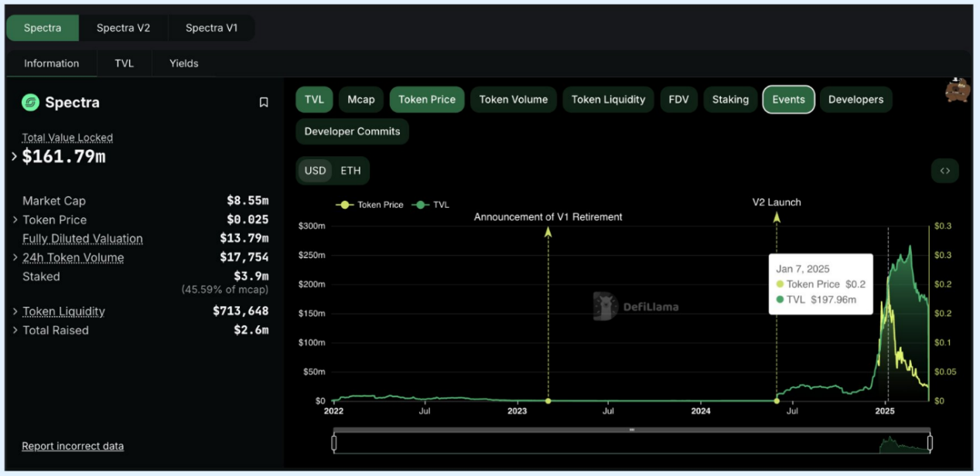Open the Yields tab

[184, 63]
